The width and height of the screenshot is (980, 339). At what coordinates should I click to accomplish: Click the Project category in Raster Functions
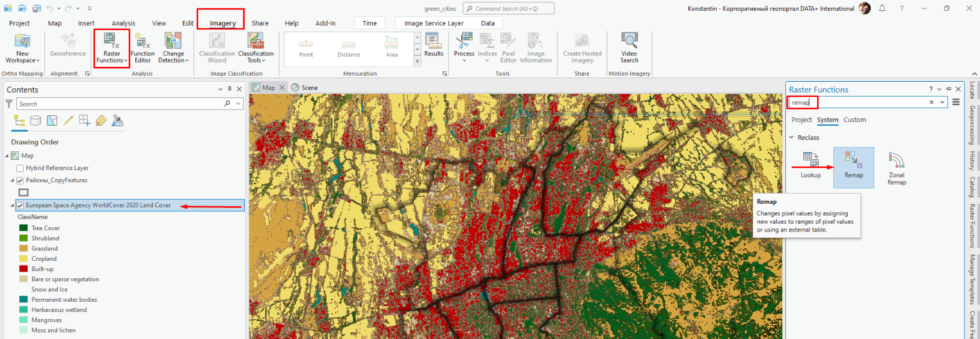click(x=801, y=120)
